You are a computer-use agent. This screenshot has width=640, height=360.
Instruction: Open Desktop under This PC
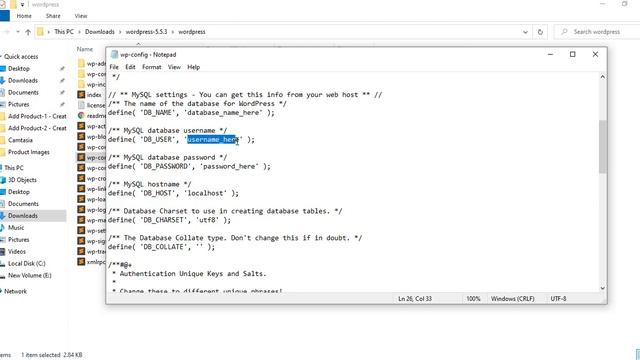(19, 191)
